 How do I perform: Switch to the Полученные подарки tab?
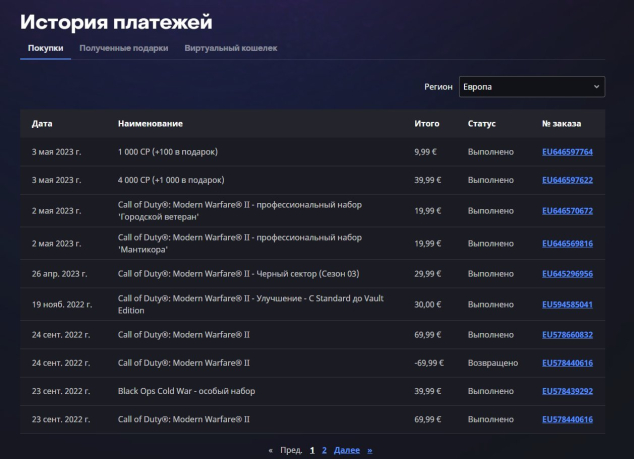123,48
